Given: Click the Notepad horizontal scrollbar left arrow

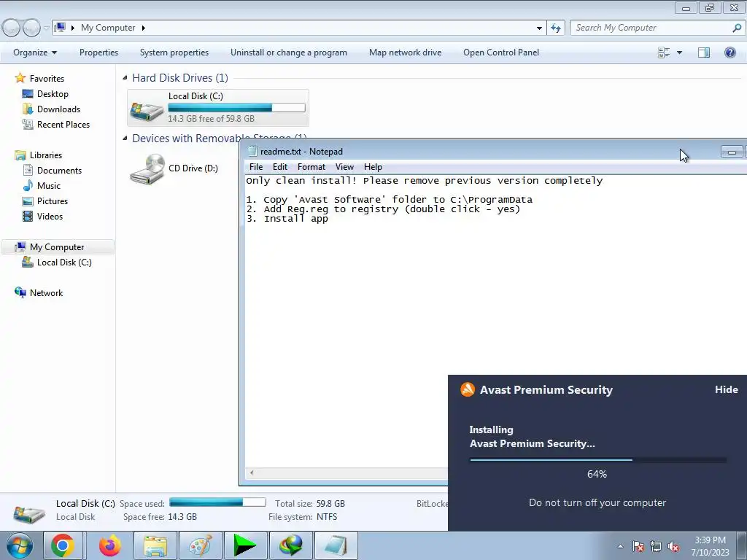Looking at the screenshot, I should 252,472.
